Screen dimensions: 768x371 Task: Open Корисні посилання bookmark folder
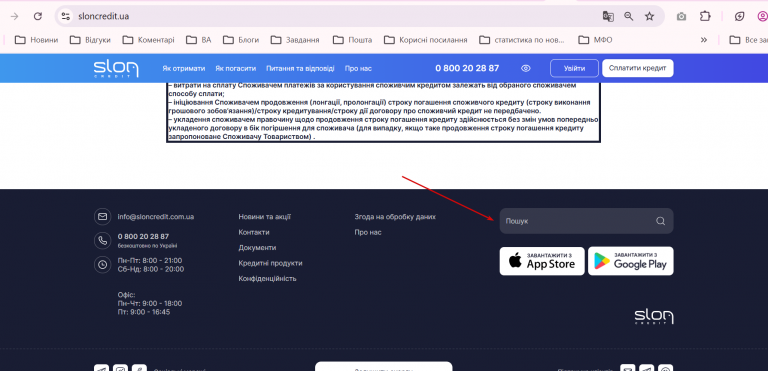click(x=426, y=40)
